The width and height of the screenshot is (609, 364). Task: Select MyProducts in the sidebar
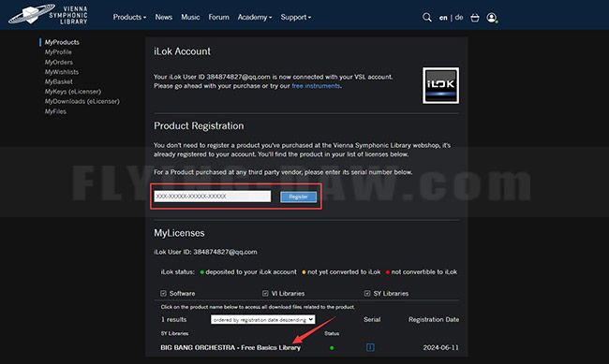(x=62, y=42)
